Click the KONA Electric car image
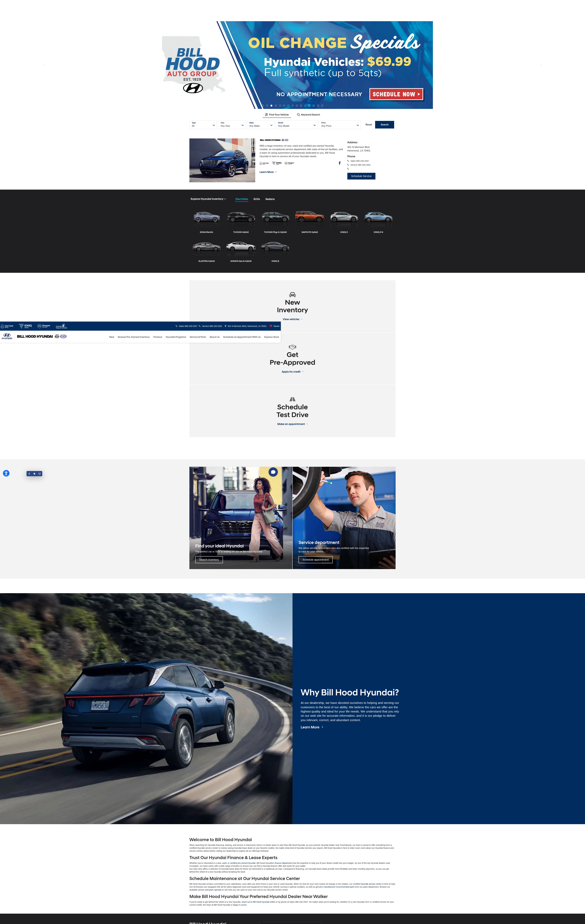The width and height of the screenshot is (585, 924). click(207, 218)
